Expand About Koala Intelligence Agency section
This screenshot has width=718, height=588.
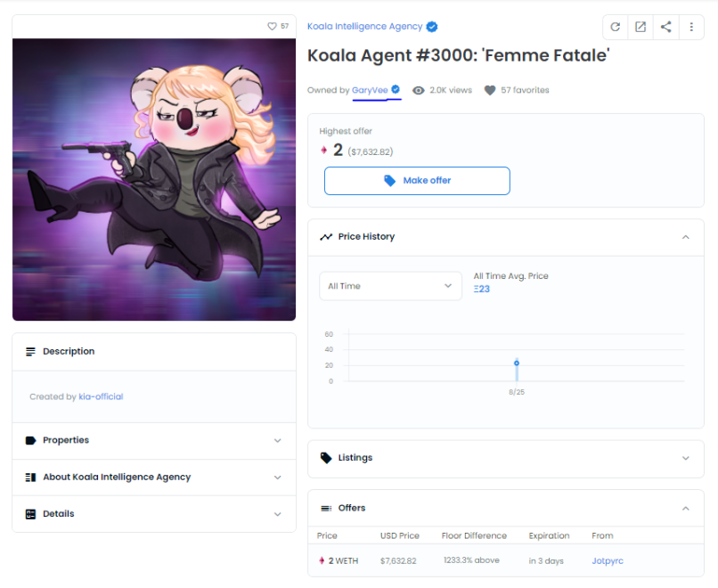(278, 478)
